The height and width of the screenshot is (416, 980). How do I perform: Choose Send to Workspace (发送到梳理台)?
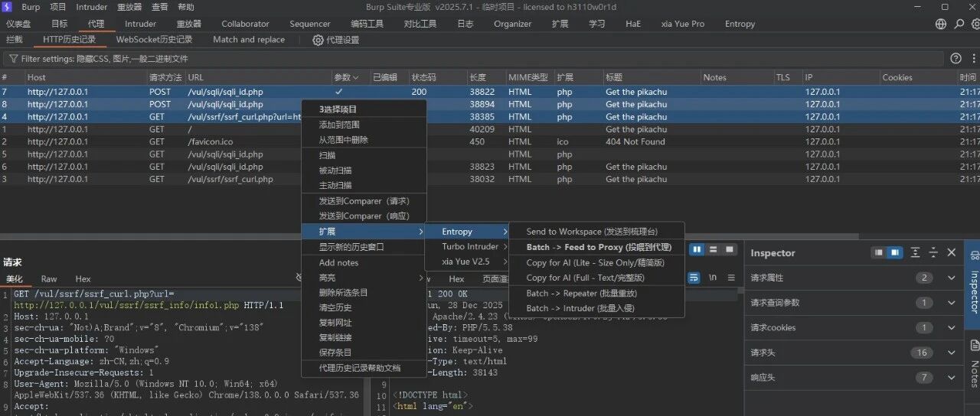[x=596, y=232]
